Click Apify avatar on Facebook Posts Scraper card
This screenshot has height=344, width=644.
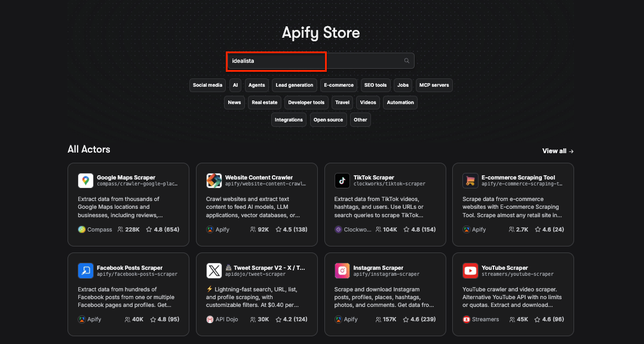coord(82,319)
